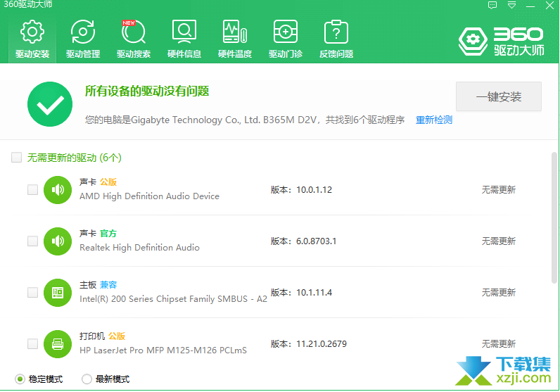
Task: Click Realtek High Definition Audio name
Action: click(x=139, y=248)
